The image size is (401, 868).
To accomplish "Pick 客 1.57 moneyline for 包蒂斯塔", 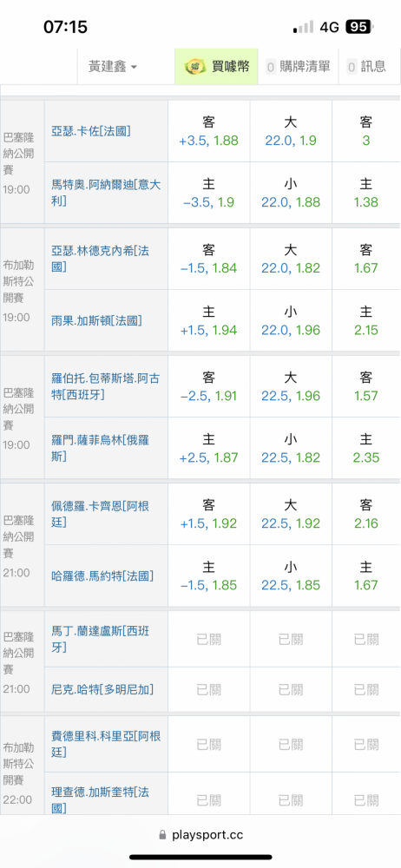I will coord(366,386).
